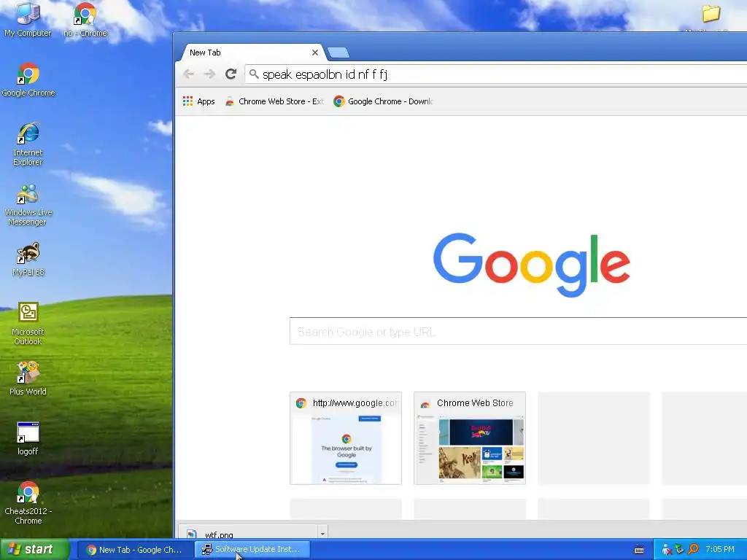Click the 7:05 PM taskbar clock
Screen dimensions: 747x560
(720, 550)
